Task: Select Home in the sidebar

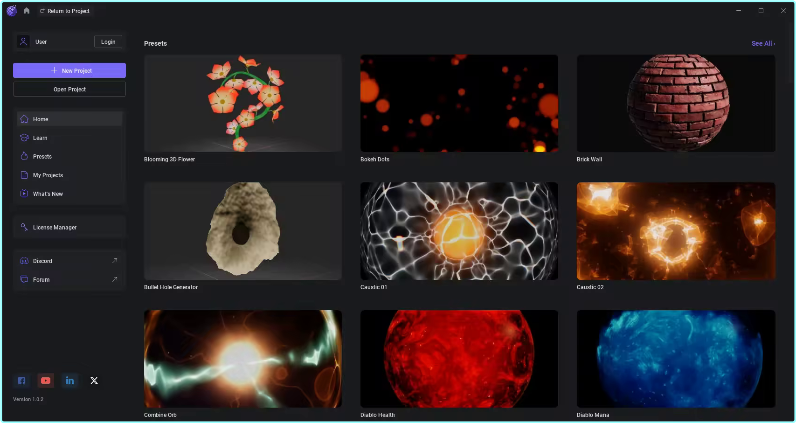Action: pos(70,119)
